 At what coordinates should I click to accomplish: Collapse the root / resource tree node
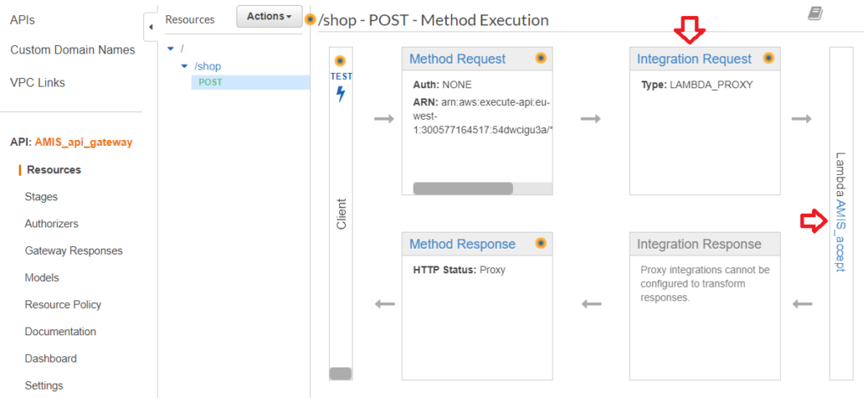click(170, 48)
